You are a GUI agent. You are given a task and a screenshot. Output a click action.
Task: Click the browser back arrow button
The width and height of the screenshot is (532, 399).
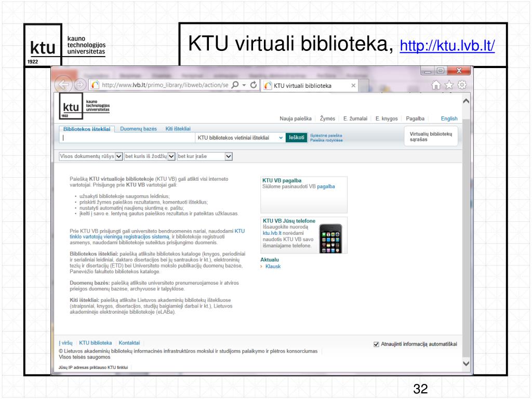pyautogui.click(x=63, y=85)
